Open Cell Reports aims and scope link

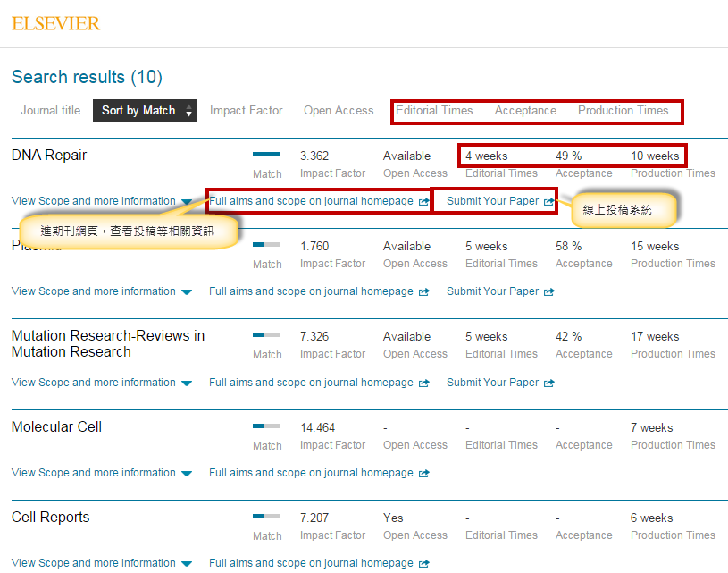point(311,563)
